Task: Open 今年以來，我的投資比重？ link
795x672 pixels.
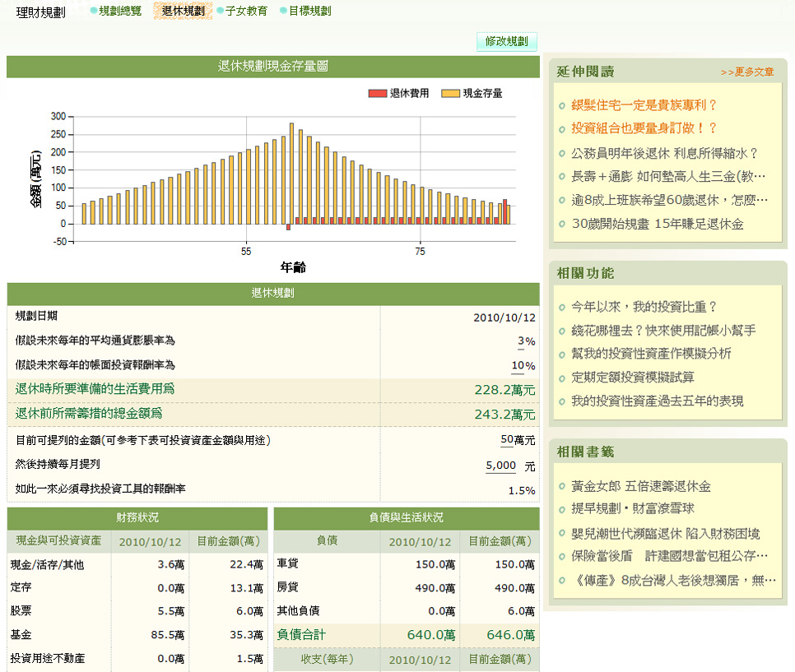Action: [x=644, y=307]
